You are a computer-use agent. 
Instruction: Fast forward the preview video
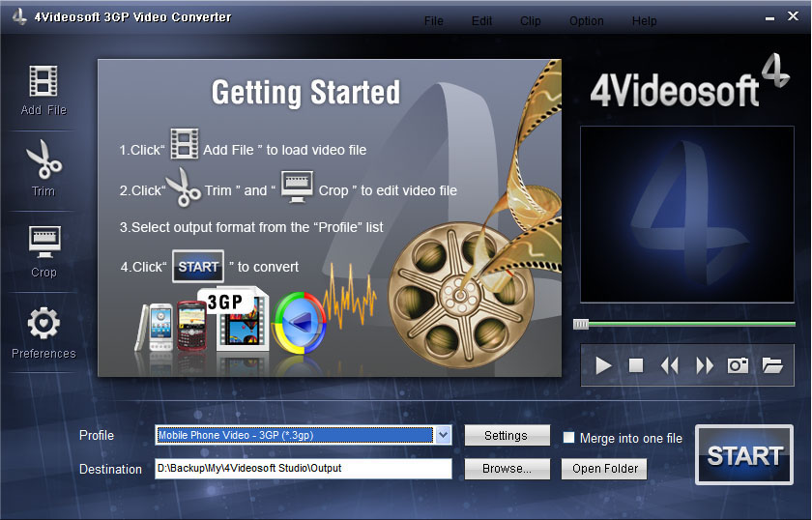click(705, 365)
